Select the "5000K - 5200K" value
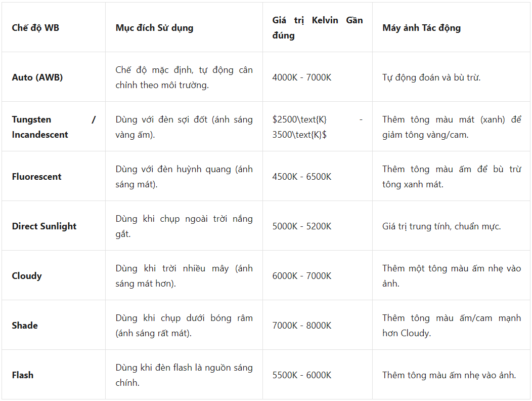Image resolution: width=532 pixels, height=401 pixels. click(301, 226)
